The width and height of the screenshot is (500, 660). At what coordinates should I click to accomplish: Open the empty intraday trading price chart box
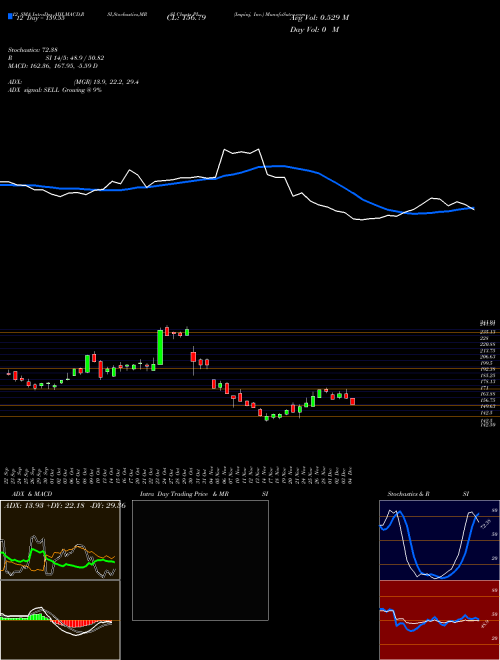click(200, 560)
